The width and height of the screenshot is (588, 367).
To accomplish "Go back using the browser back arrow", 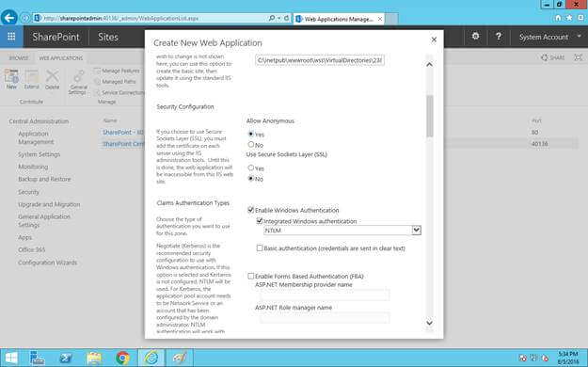I will pos(9,17).
